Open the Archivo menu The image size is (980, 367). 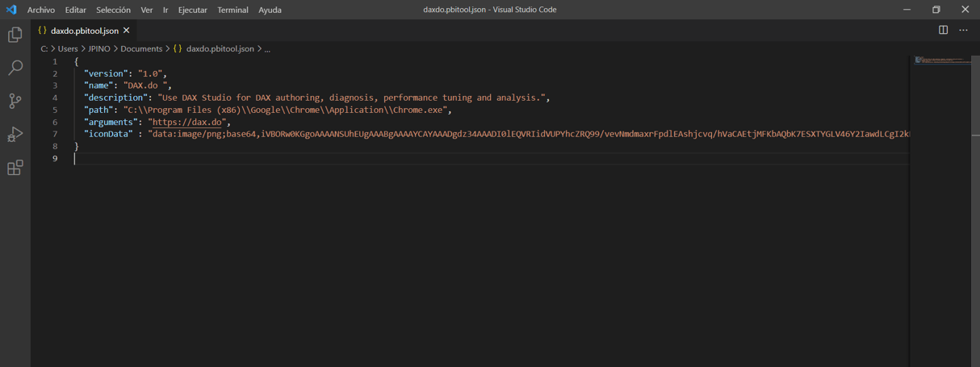point(41,10)
